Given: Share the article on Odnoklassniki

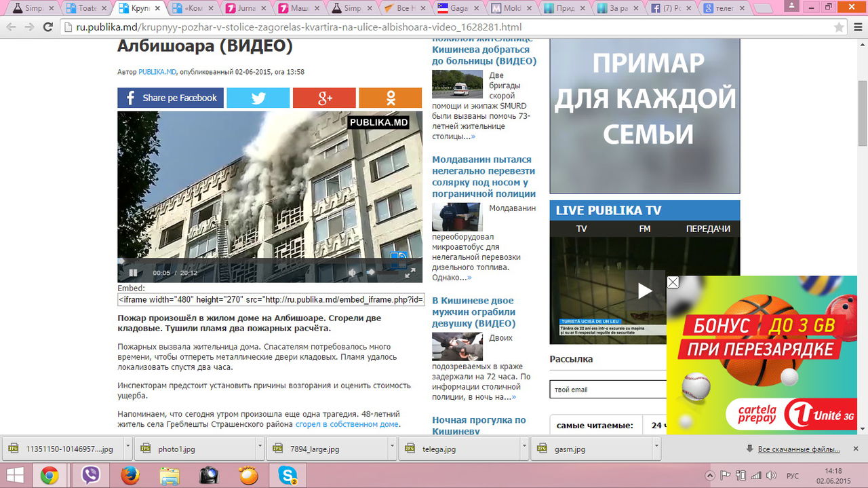Looking at the screenshot, I should [x=390, y=98].
